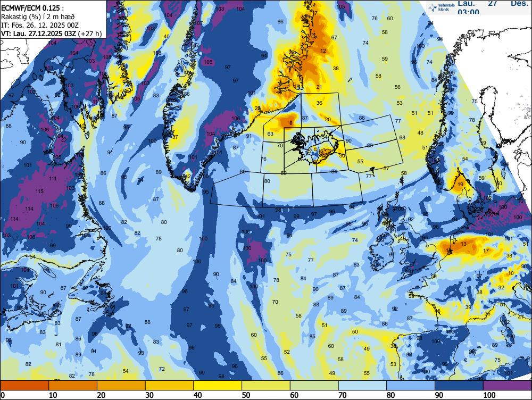Click the legend scale label '30'
The height and width of the screenshot is (400, 532).
click(149, 395)
